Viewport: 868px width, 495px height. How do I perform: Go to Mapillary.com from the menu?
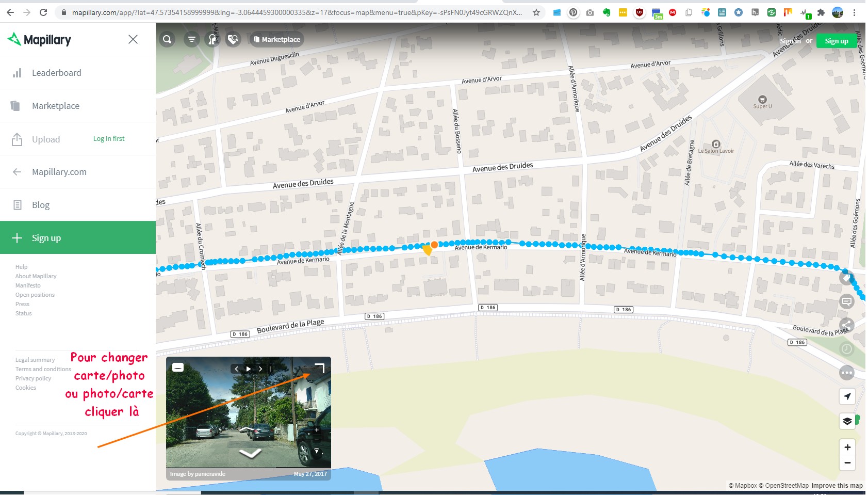click(78, 172)
